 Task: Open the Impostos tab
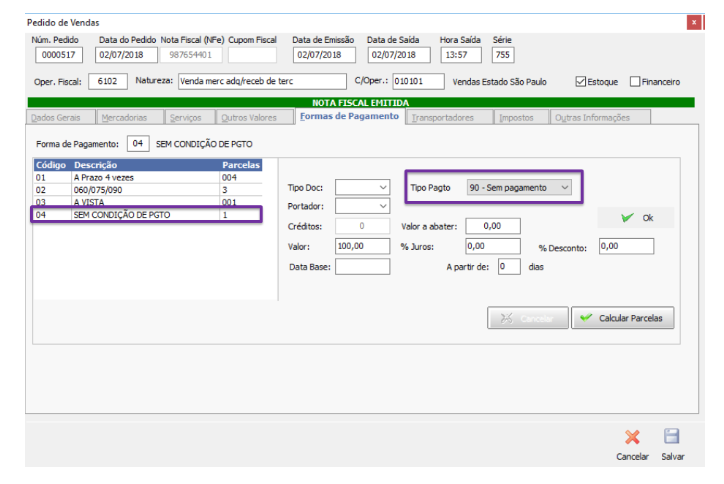[521, 118]
